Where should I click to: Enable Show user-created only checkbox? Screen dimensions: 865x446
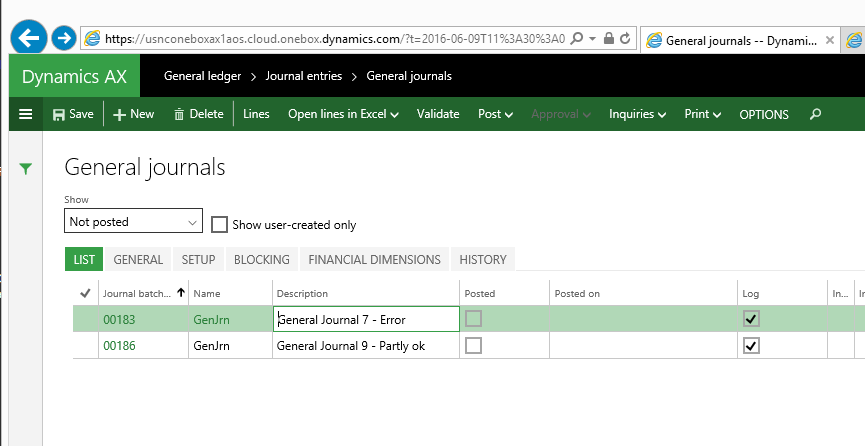point(220,224)
